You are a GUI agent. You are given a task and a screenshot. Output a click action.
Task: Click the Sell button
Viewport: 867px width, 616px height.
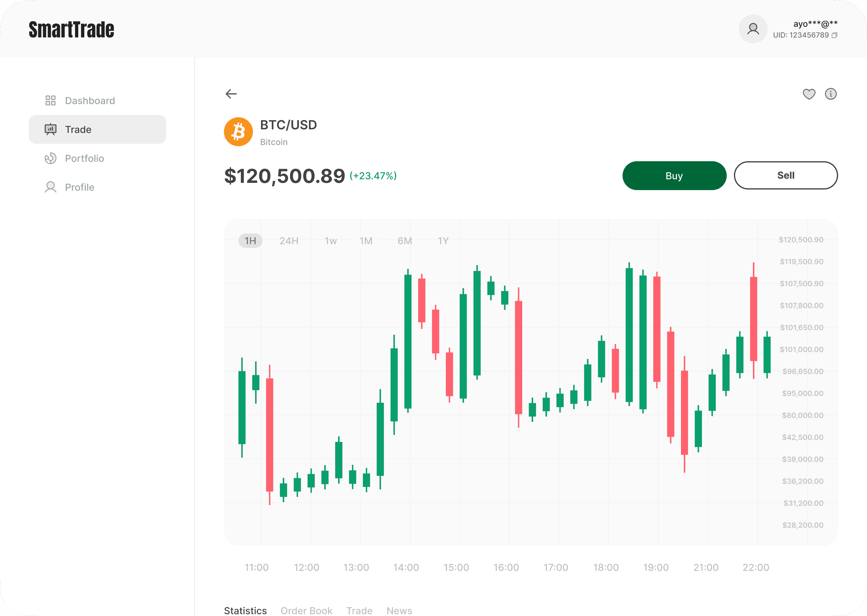pos(786,175)
